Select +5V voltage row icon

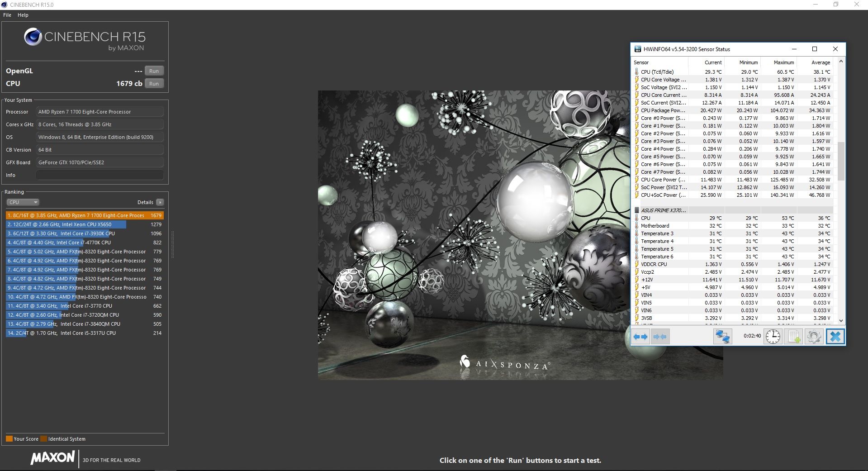click(637, 287)
